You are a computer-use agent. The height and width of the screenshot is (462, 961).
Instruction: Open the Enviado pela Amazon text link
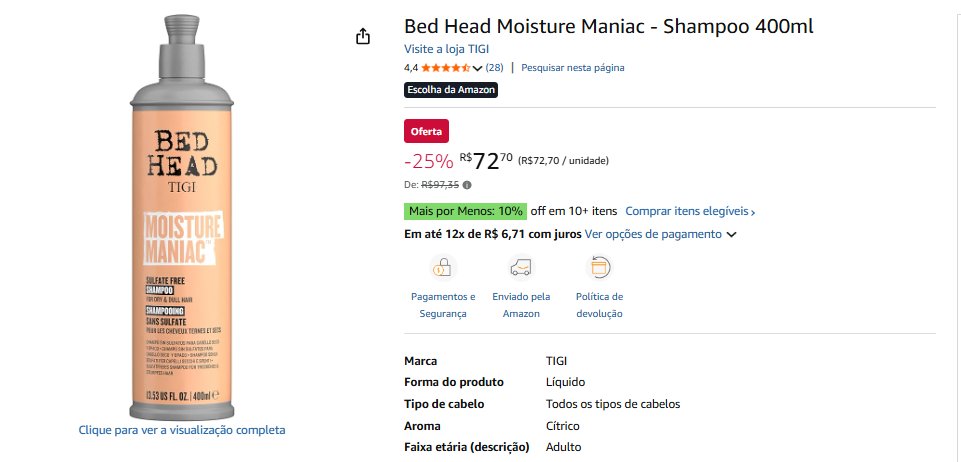(x=521, y=305)
